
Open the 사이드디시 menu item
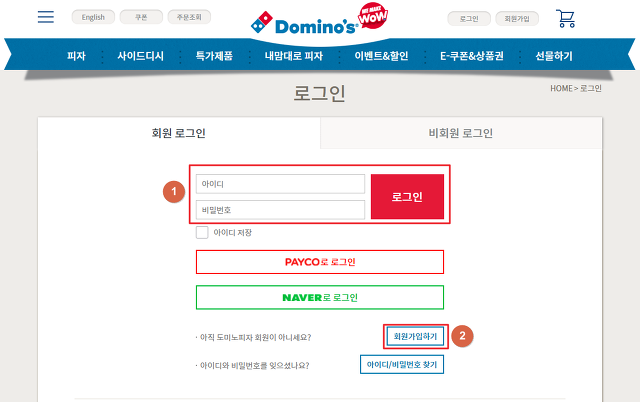coord(140,56)
